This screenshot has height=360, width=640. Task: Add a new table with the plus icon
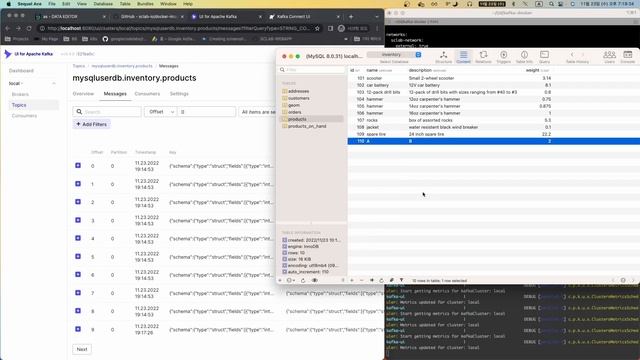point(280,280)
